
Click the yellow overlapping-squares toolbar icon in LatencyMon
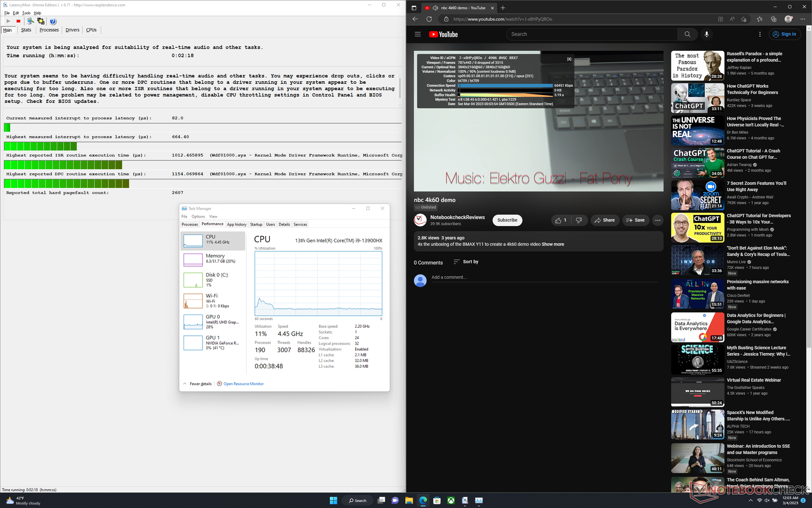(41, 21)
